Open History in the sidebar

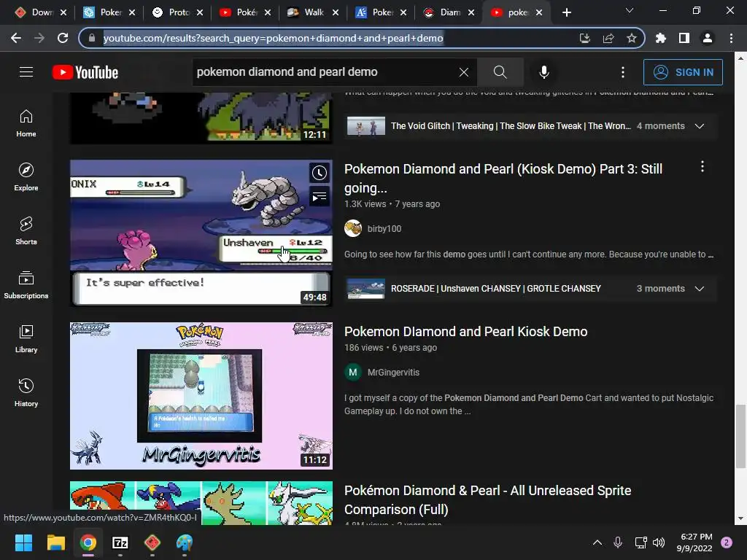(26, 393)
